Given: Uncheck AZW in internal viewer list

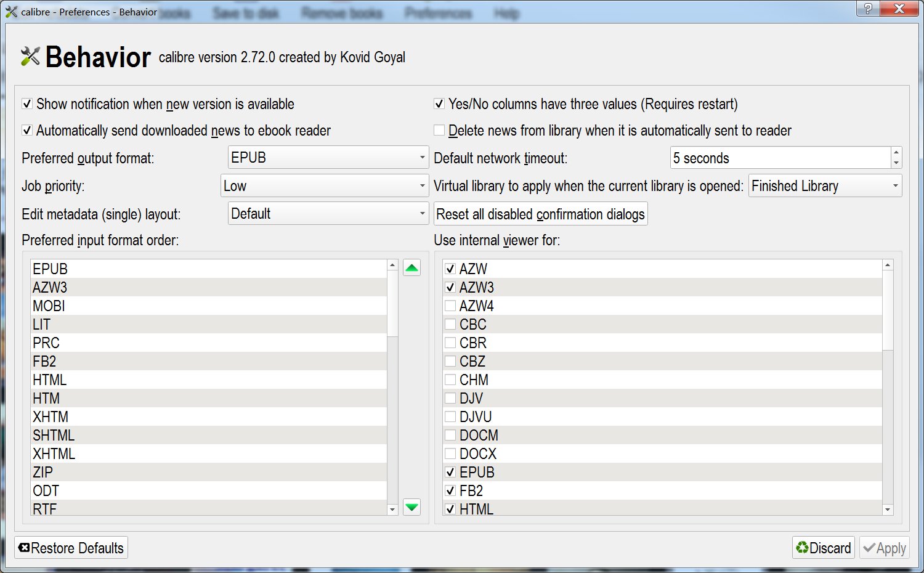Looking at the screenshot, I should 450,269.
